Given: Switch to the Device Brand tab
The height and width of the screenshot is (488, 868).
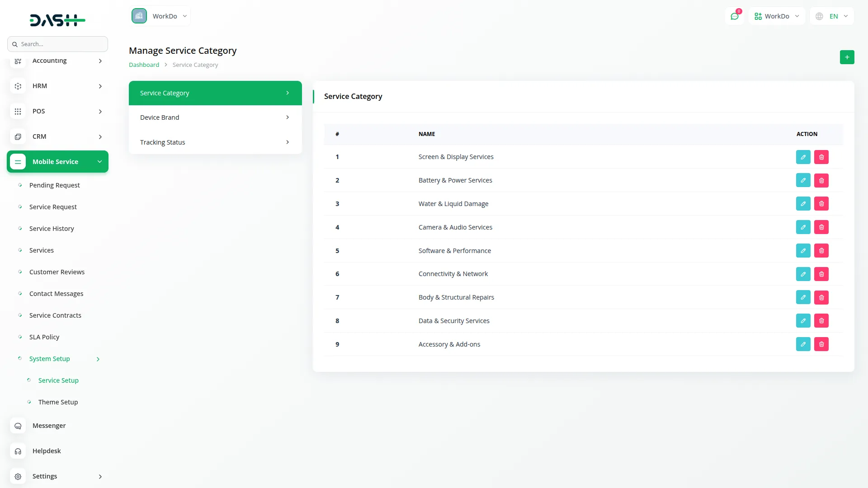Looking at the screenshot, I should [215, 117].
